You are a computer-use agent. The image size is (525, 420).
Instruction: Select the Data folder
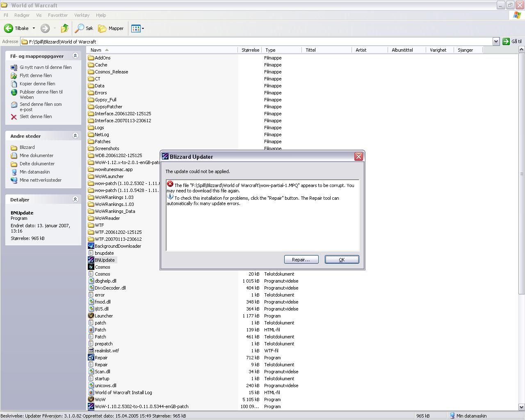coord(96,86)
